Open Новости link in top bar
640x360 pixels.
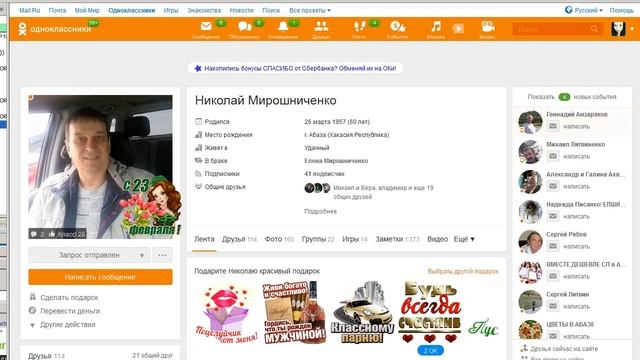pos(242,10)
